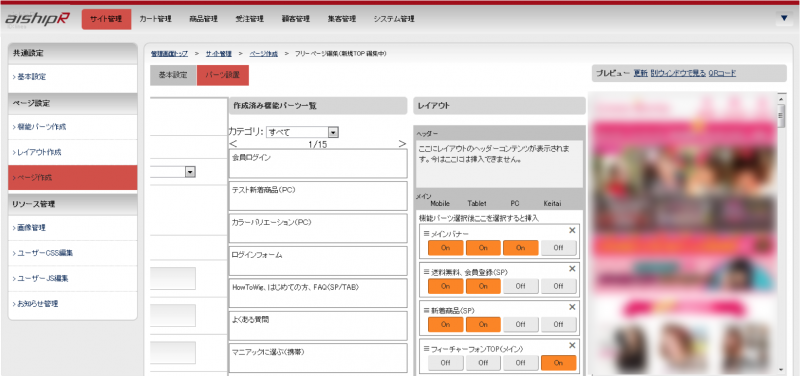This screenshot has height=376, width=800.
Task: Toggle メインバナー Mobile switch
Action: point(445,248)
